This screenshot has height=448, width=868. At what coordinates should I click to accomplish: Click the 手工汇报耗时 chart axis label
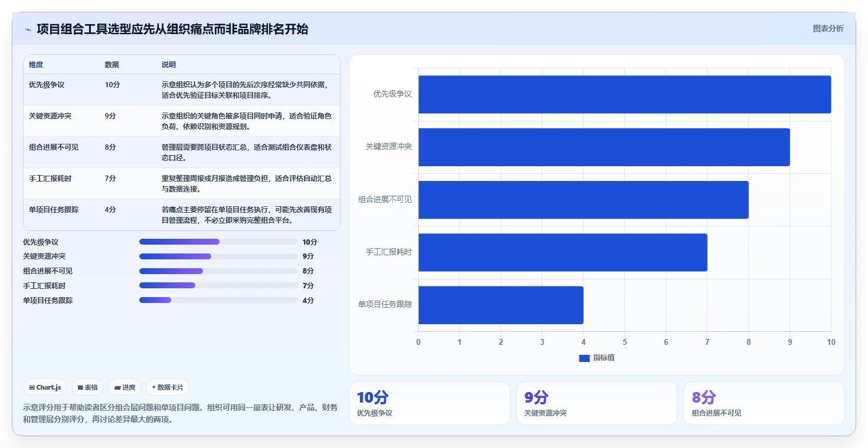tap(389, 252)
